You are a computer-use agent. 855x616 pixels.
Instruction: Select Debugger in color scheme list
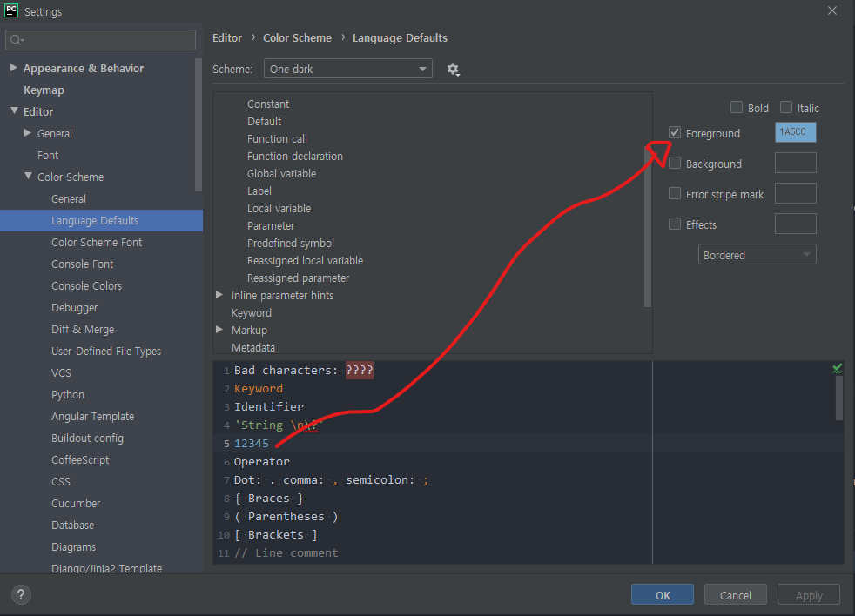[75, 307]
